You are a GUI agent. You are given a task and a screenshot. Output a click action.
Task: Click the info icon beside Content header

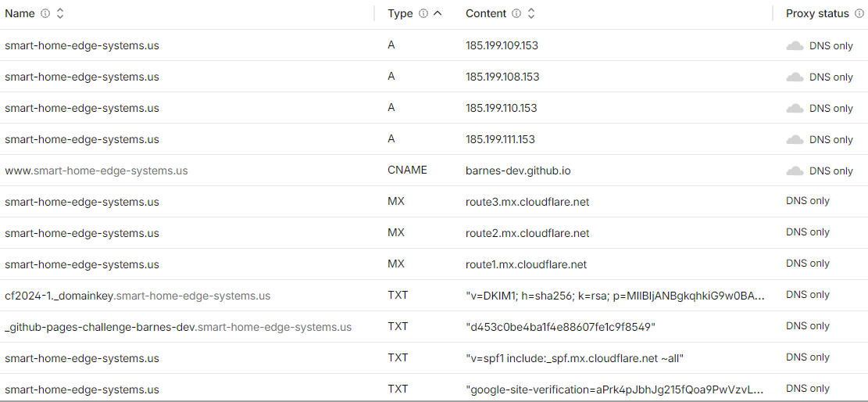[516, 14]
